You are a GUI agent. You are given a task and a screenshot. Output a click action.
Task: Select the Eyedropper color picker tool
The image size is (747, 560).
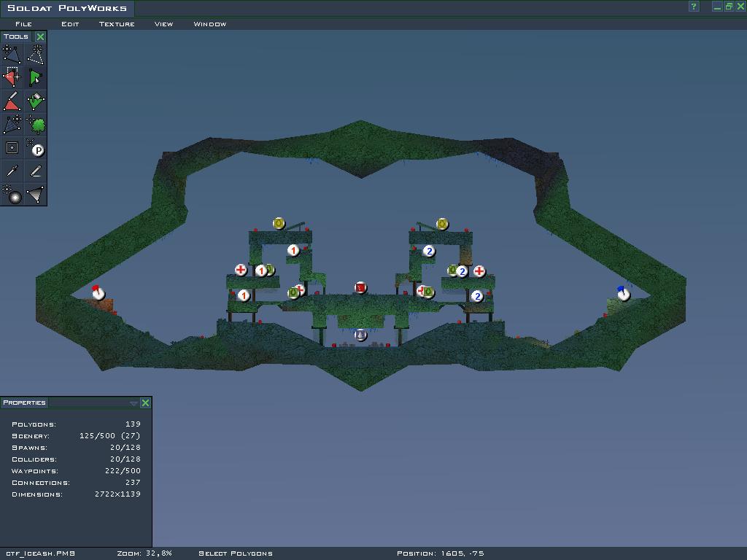(12, 171)
